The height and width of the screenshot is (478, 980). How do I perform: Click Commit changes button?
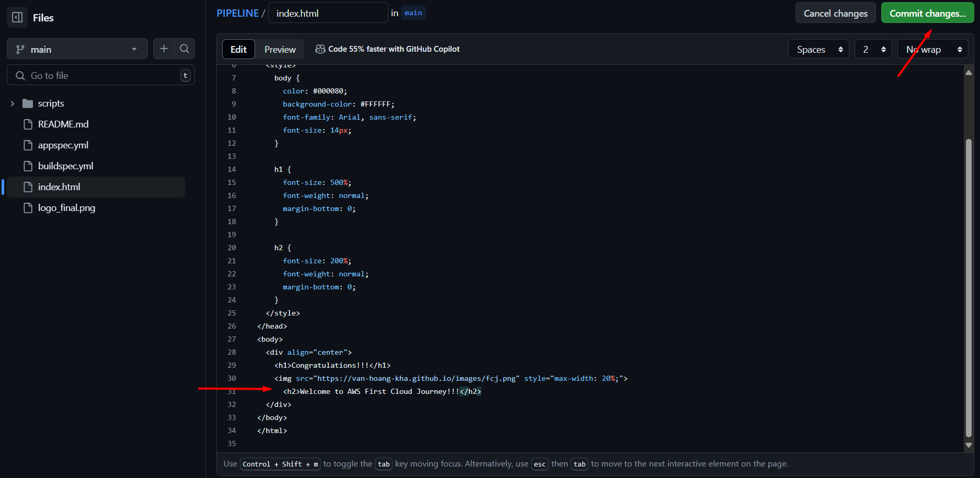(927, 13)
